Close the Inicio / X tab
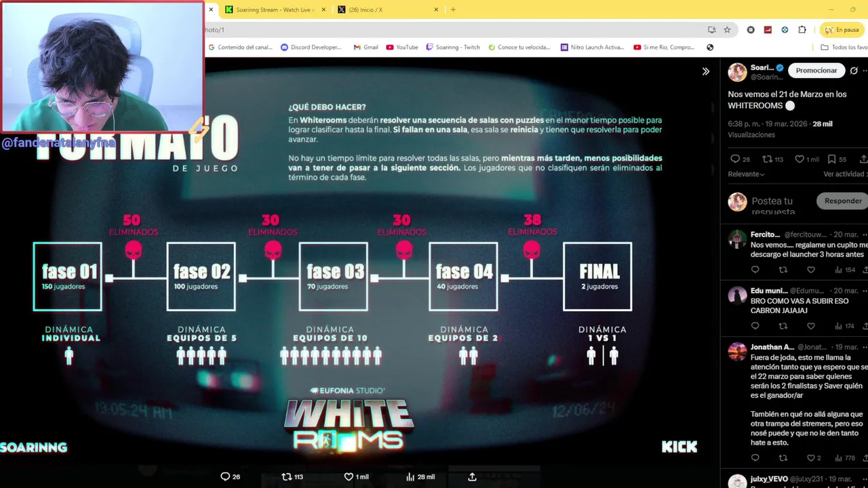 [436, 9]
